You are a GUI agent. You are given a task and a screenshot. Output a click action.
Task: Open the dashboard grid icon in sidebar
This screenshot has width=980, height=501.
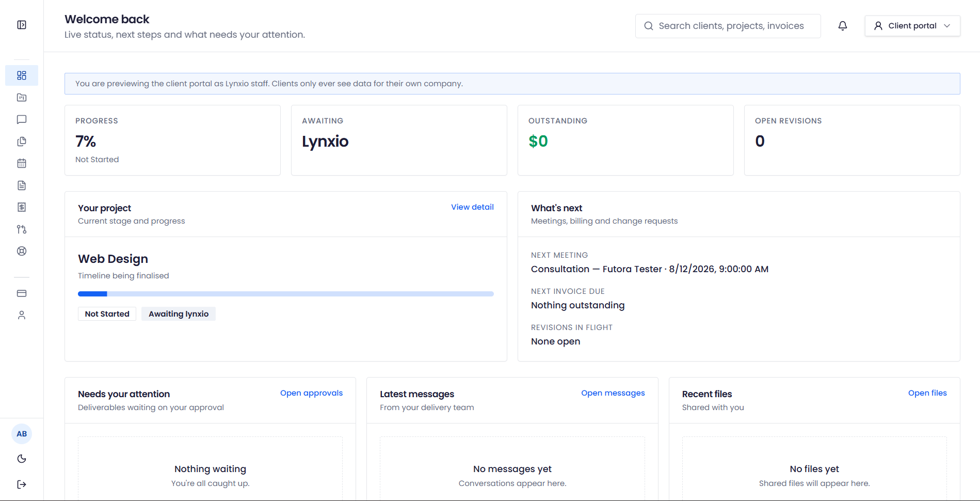(x=22, y=75)
